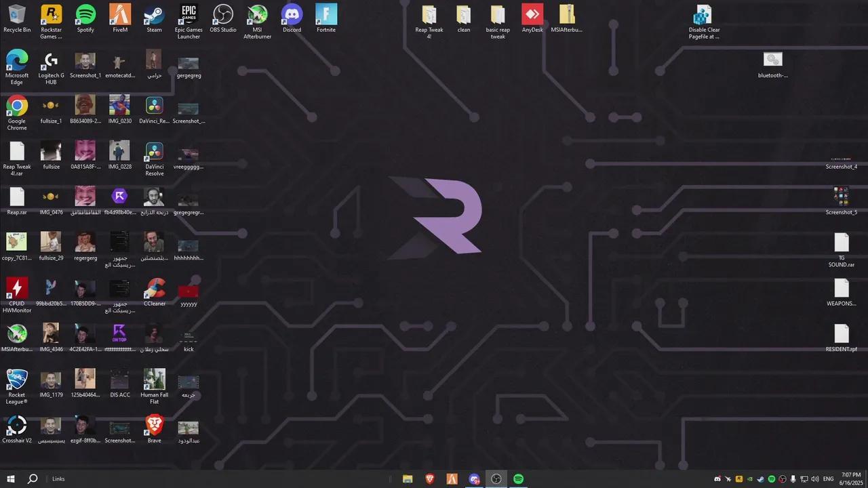Select the Reap.rar file icon
Image resolution: width=868 pixels, height=488 pixels.
click(17, 201)
